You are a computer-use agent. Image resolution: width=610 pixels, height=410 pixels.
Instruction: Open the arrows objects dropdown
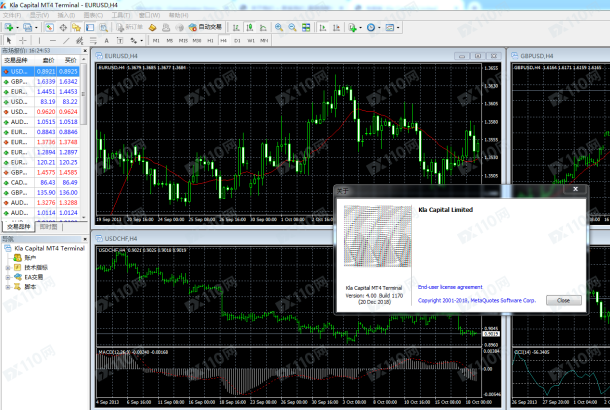pyautogui.click(x=142, y=40)
